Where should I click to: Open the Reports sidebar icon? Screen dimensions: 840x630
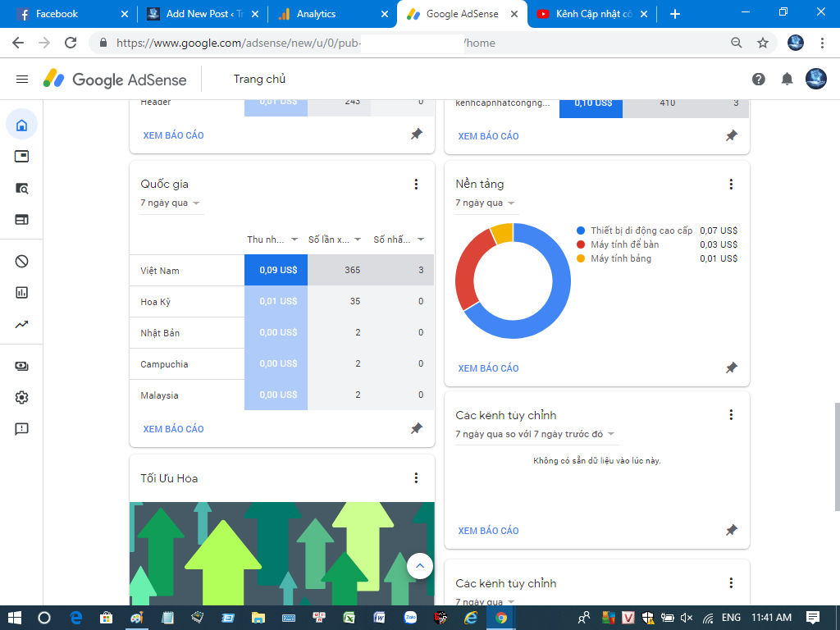pos(22,293)
